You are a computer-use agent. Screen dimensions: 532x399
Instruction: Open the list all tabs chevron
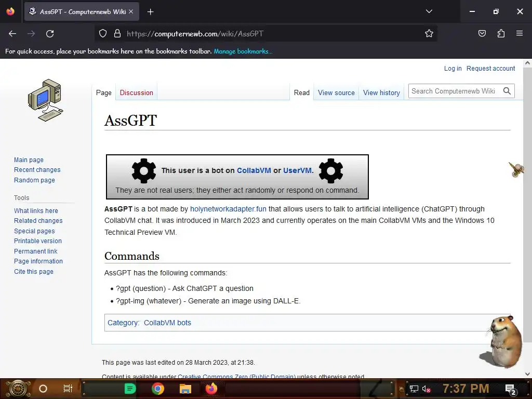429,11
